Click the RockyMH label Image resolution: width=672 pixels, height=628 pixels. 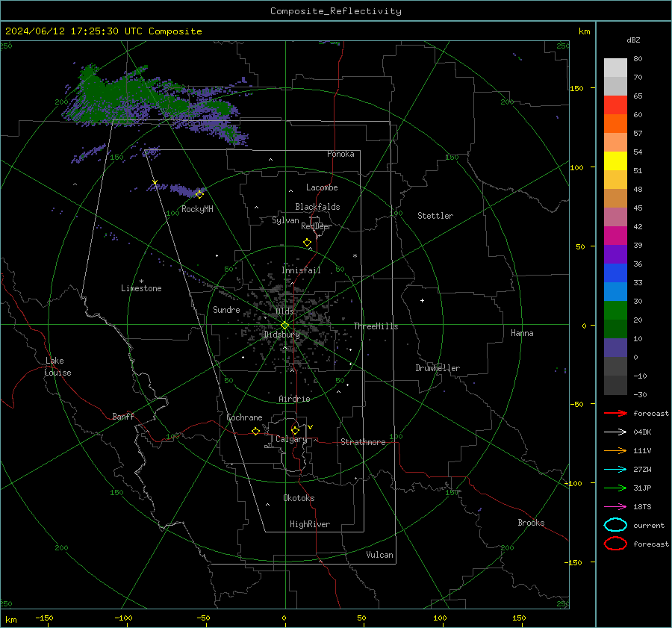(197, 209)
